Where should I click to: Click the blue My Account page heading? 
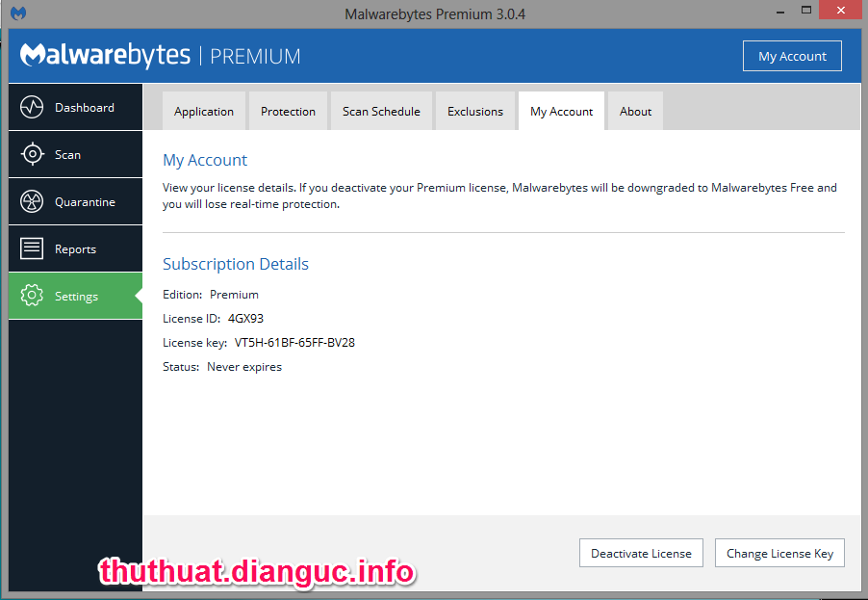click(205, 160)
